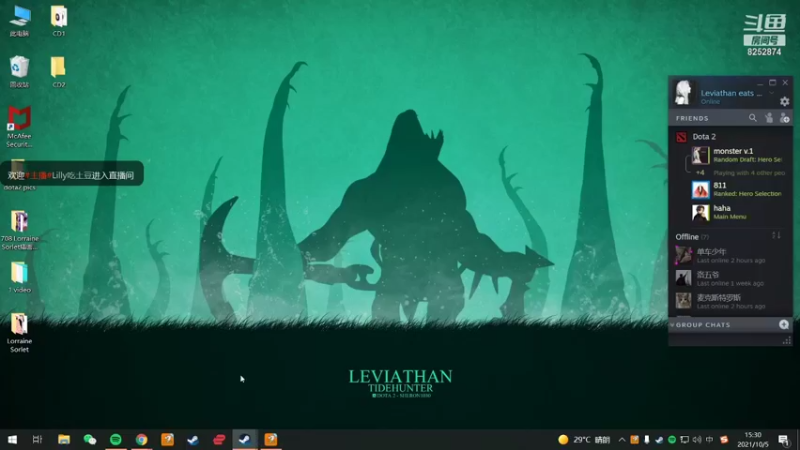Open chat with friend monster v.1
This screenshot has height=450, width=800.
(x=737, y=155)
